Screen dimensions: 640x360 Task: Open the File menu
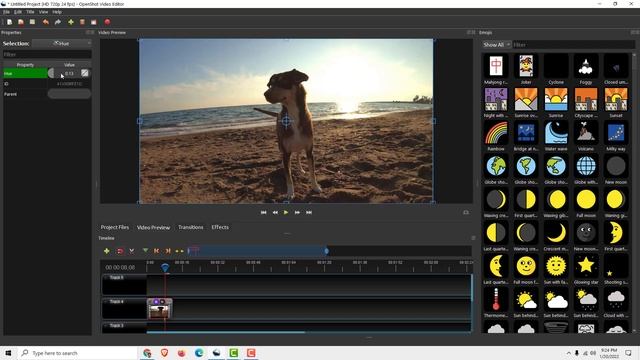tap(7, 12)
